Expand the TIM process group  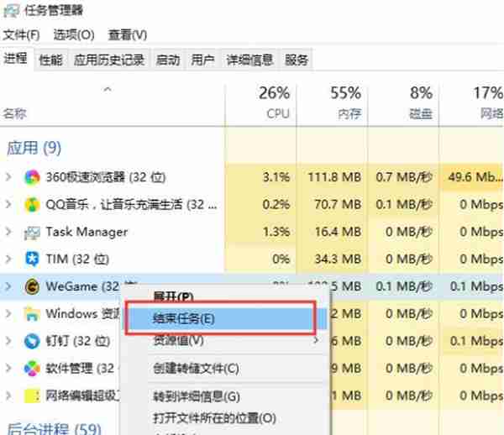pyautogui.click(x=8, y=259)
